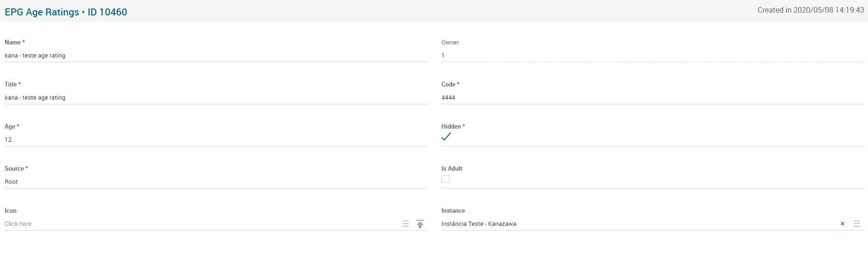Click the Owner field showing 1

coord(652,56)
